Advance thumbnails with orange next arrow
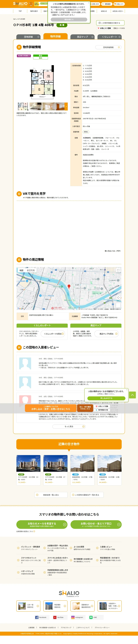The width and height of the screenshot is (138, 644). pos(66,106)
